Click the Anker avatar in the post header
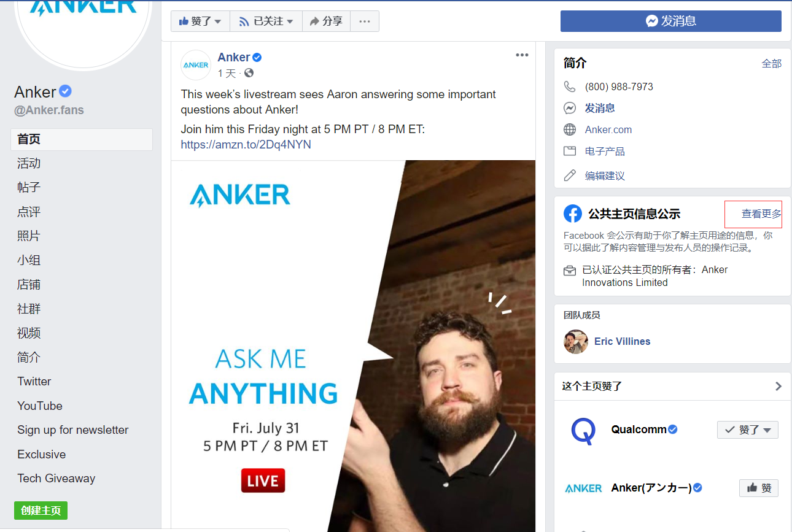792x532 pixels. click(196, 65)
